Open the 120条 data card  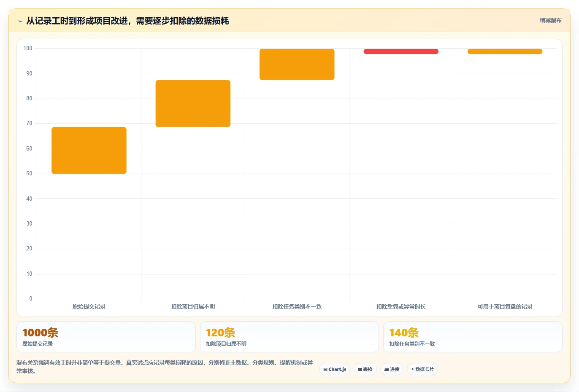click(289, 337)
